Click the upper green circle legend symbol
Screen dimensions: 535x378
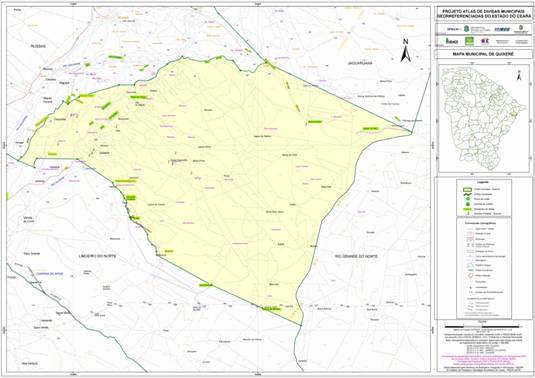click(468, 199)
